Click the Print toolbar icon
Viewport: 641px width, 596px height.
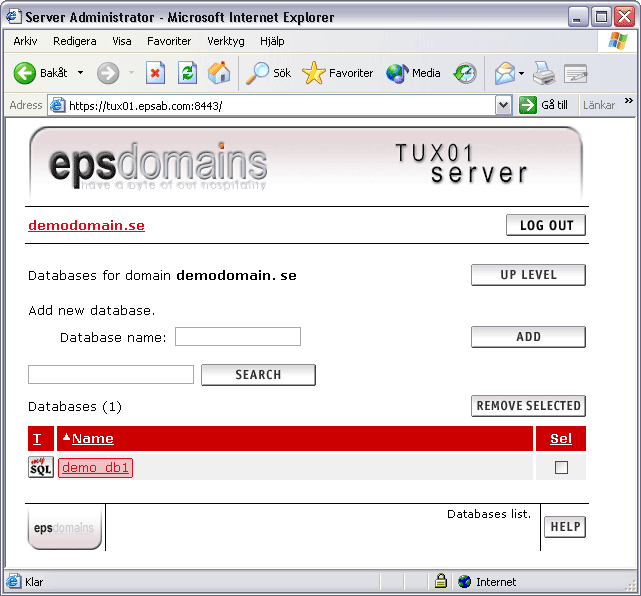(x=543, y=73)
